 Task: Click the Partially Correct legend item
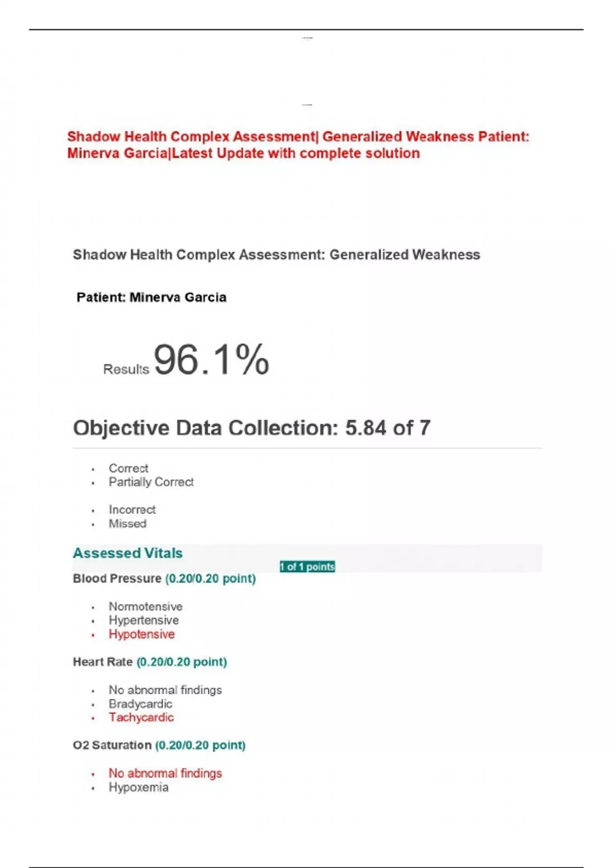click(151, 482)
